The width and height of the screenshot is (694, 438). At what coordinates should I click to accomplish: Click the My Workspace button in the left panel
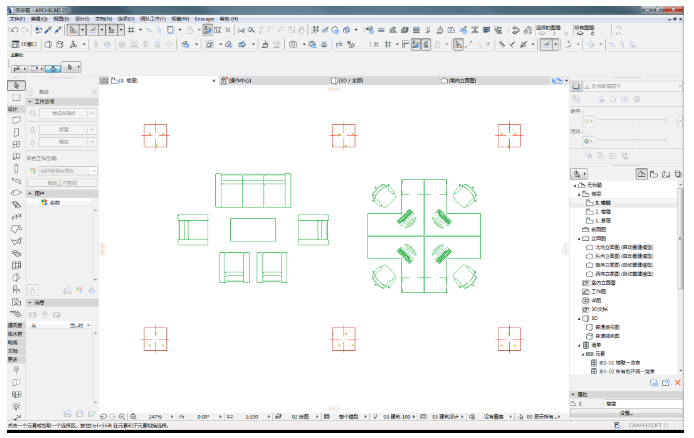tap(62, 183)
